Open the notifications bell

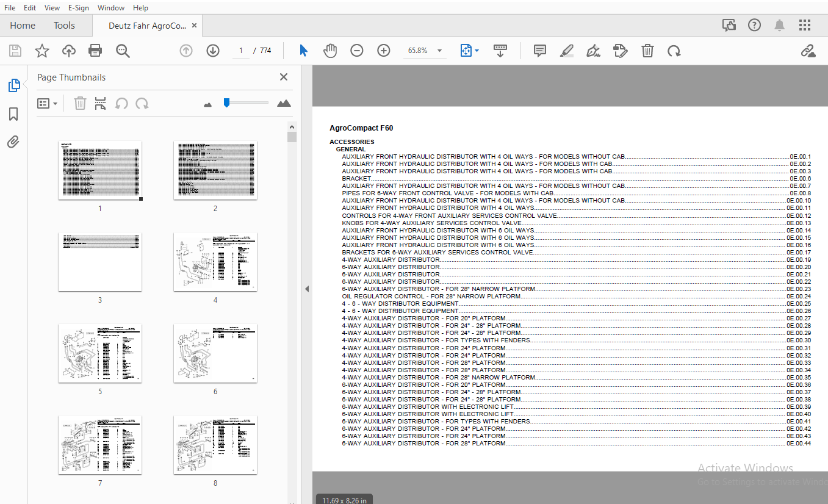(x=779, y=25)
